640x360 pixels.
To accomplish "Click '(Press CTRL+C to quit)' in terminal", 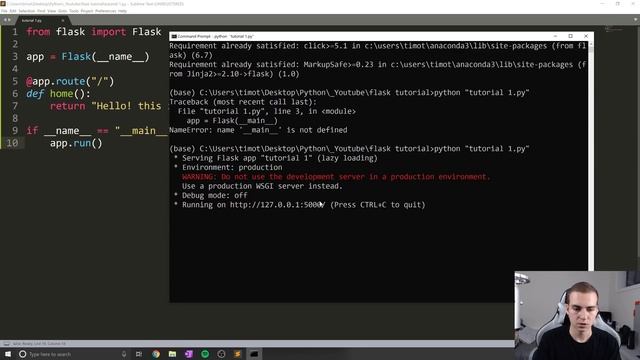I will tap(378, 205).
